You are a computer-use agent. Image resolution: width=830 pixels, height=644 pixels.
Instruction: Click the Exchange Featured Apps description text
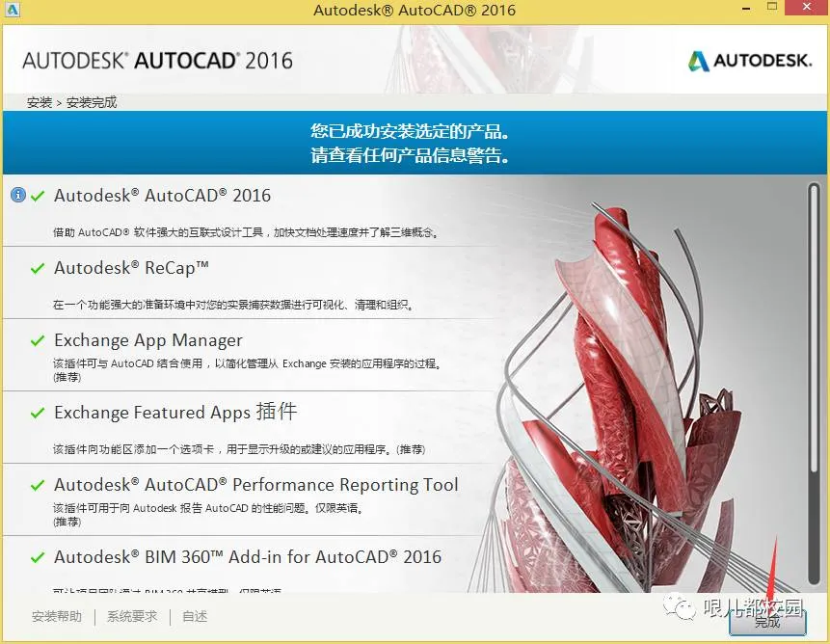click(239, 449)
